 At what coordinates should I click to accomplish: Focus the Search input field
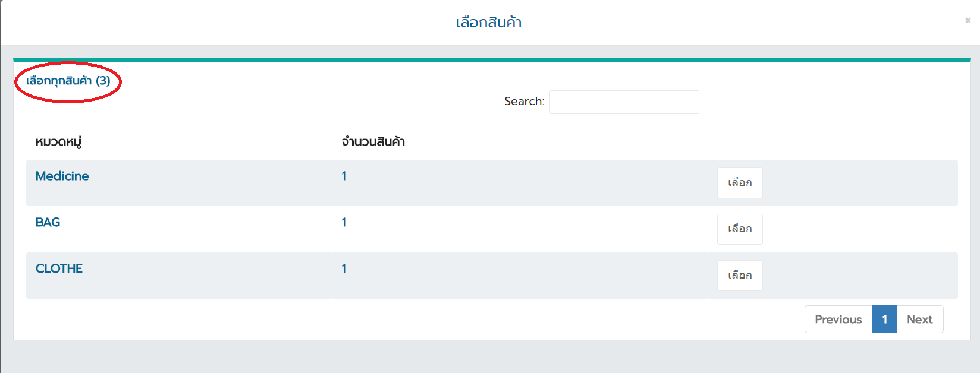(624, 102)
